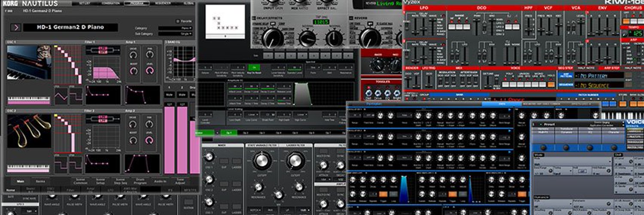Select the 4' DCO range button
This screenshot has height=215, width=644.
(466, 27)
